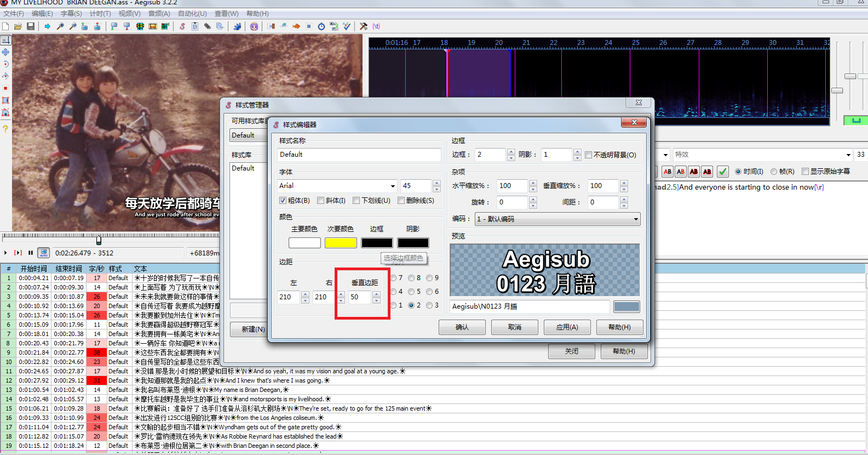
Task: Open the Kanji Timer goldfish icon
Action: click(x=296, y=26)
